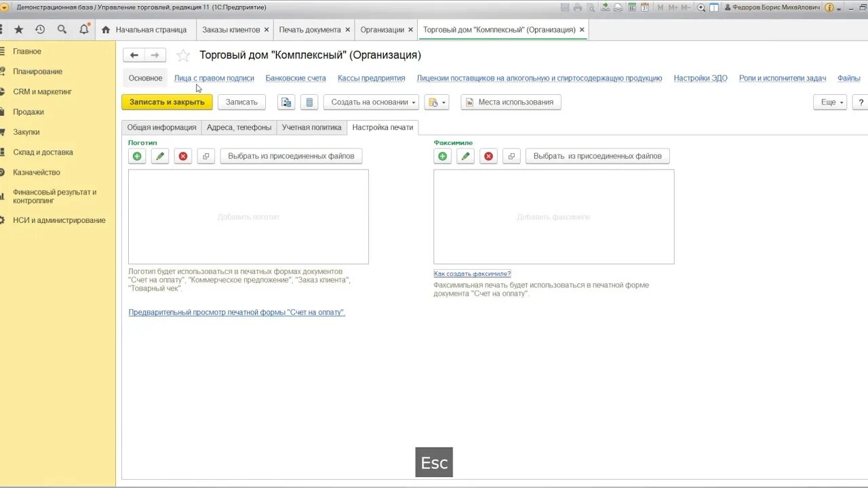Screen dimensions: 868x488
Task: Choose logo from attached files button
Action: tap(291, 156)
